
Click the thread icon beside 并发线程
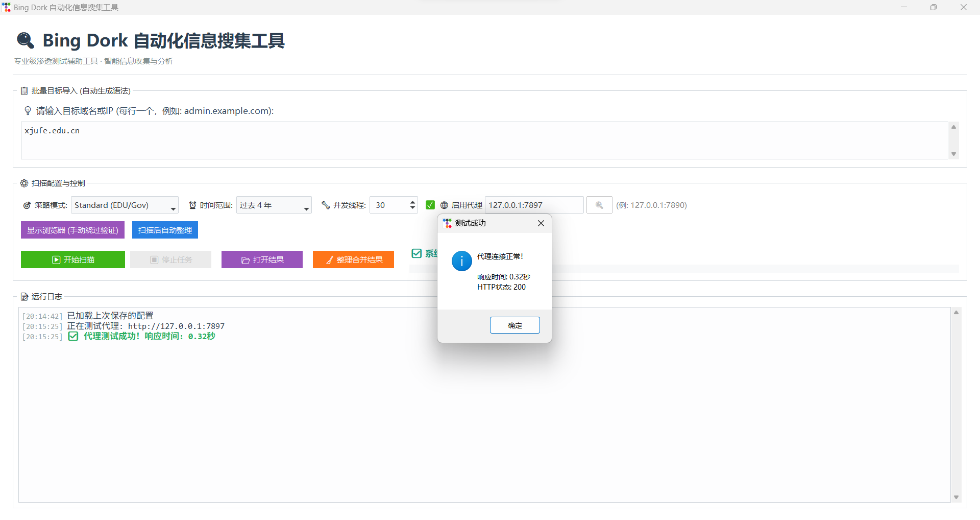coord(326,205)
